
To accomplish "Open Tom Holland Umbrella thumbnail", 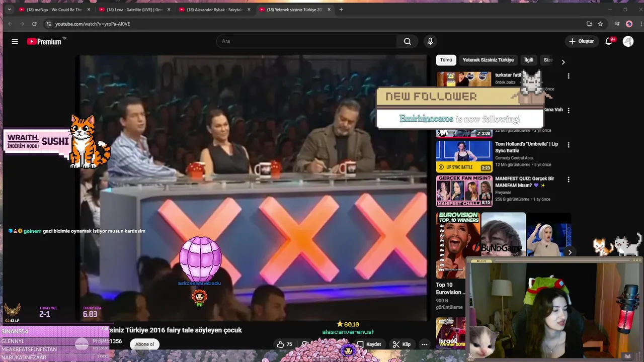I will point(464,156).
